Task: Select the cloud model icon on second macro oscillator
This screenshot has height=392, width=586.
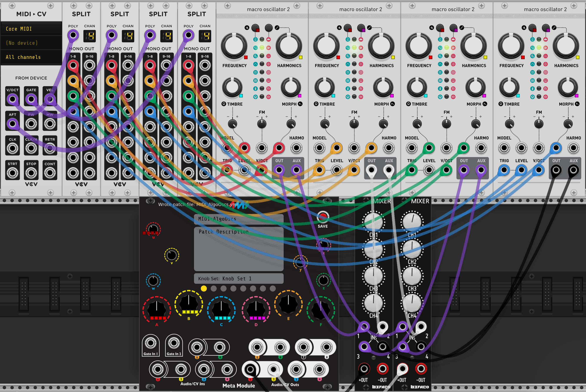Action: 361,40
